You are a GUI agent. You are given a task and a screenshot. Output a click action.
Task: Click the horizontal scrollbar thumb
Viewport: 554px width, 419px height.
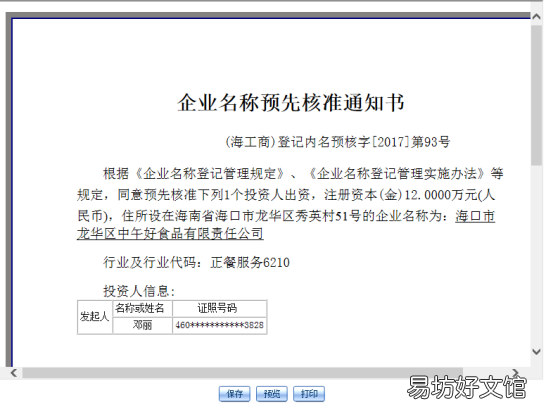point(243,373)
